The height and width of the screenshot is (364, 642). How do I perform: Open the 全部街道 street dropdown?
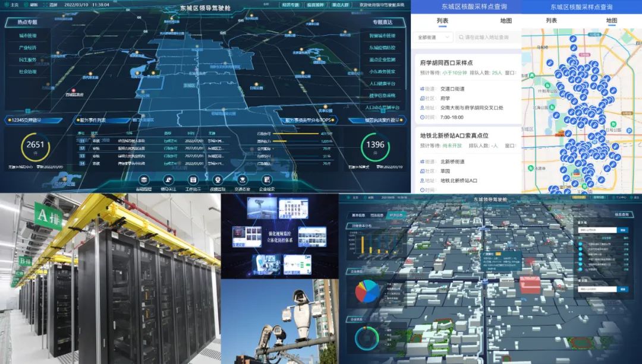click(433, 37)
